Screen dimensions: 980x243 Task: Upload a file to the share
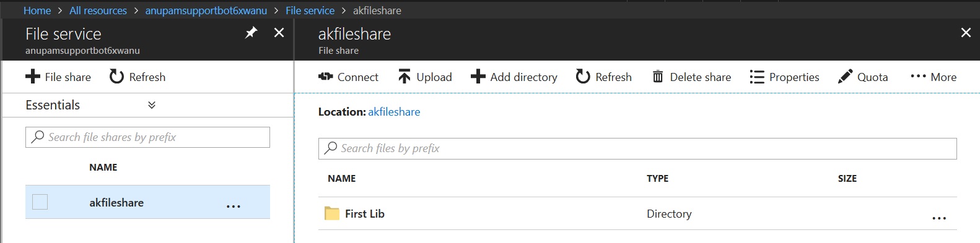(x=425, y=77)
